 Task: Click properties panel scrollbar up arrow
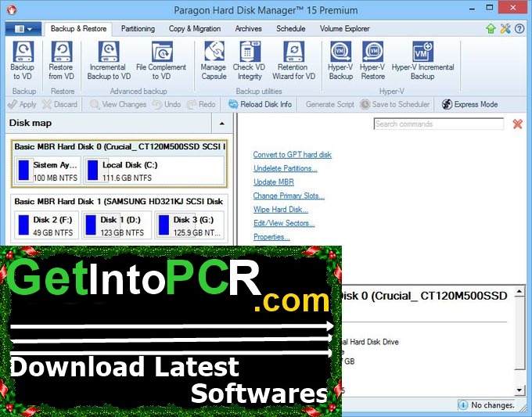click(x=519, y=292)
